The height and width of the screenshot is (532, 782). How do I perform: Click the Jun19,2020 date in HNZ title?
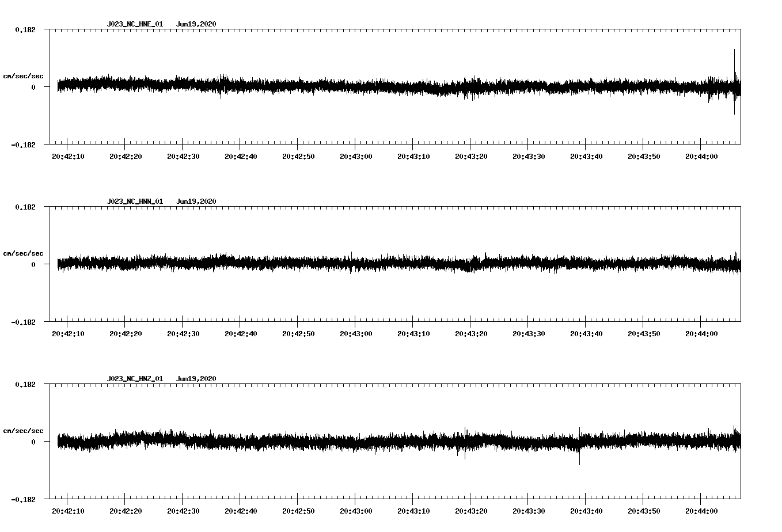196,379
